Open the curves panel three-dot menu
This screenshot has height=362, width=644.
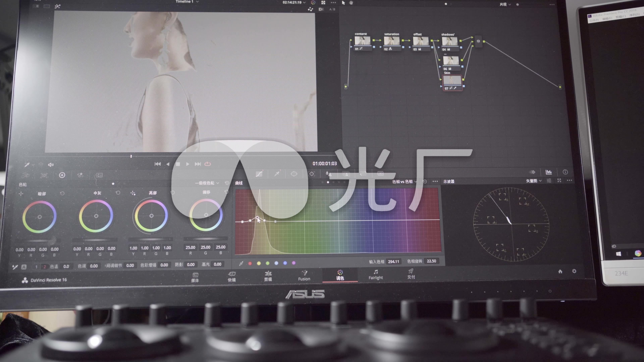[435, 181]
